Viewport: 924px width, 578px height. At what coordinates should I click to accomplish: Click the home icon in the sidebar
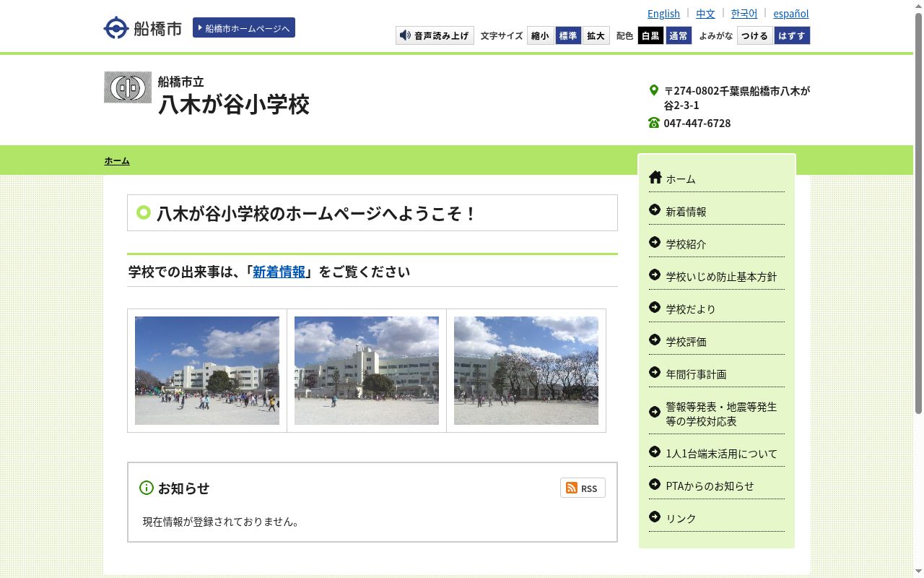pos(655,177)
